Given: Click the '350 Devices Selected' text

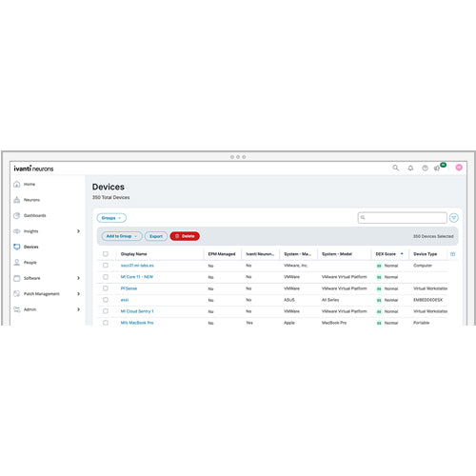Looking at the screenshot, I should [433, 236].
